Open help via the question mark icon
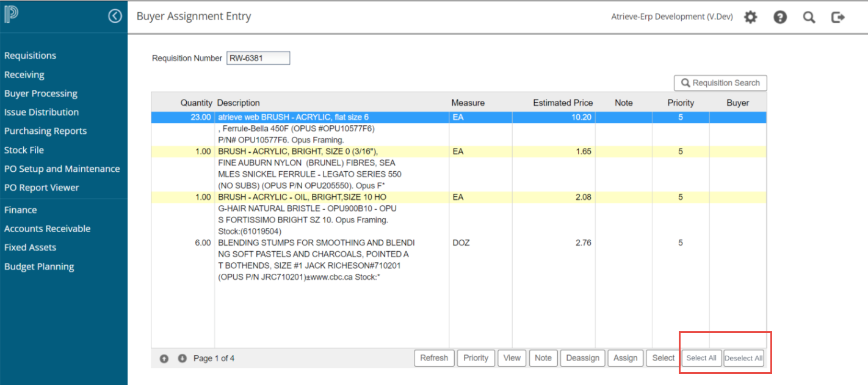 click(779, 17)
